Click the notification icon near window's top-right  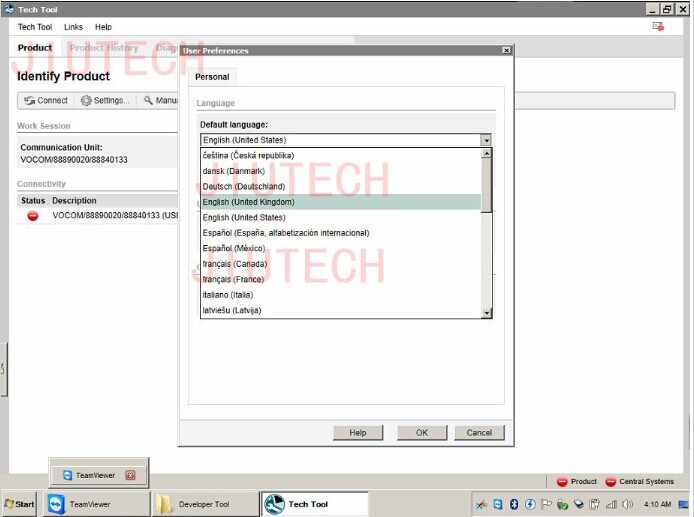click(x=658, y=27)
